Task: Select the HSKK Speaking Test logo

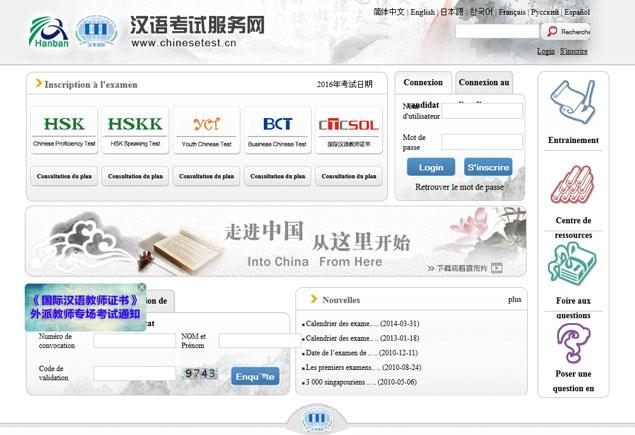Action: pos(135,130)
